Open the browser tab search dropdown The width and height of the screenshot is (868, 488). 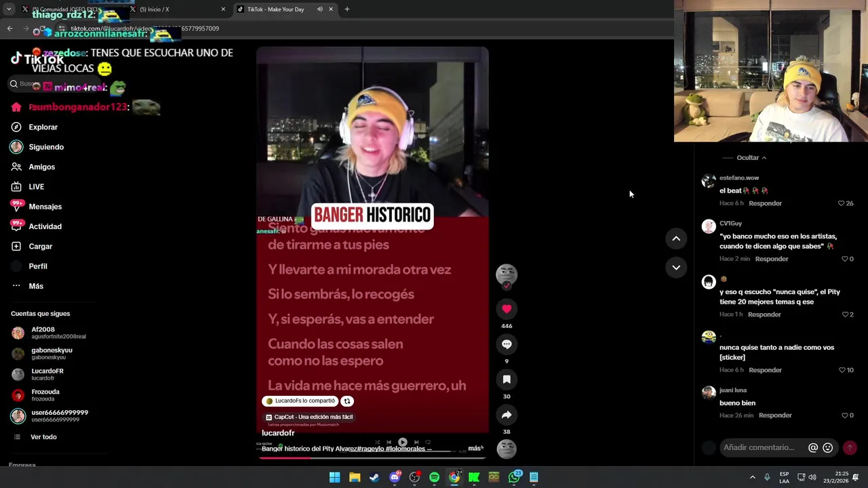(x=9, y=9)
